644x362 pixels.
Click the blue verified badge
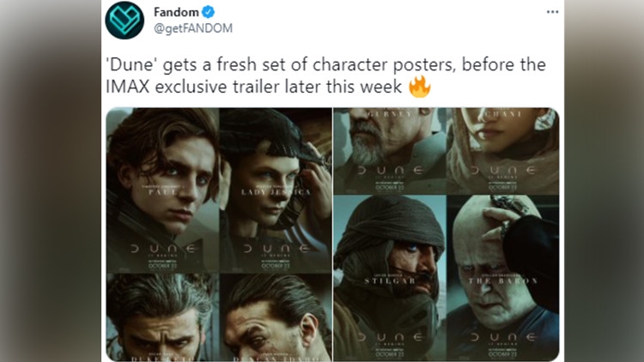[207, 12]
